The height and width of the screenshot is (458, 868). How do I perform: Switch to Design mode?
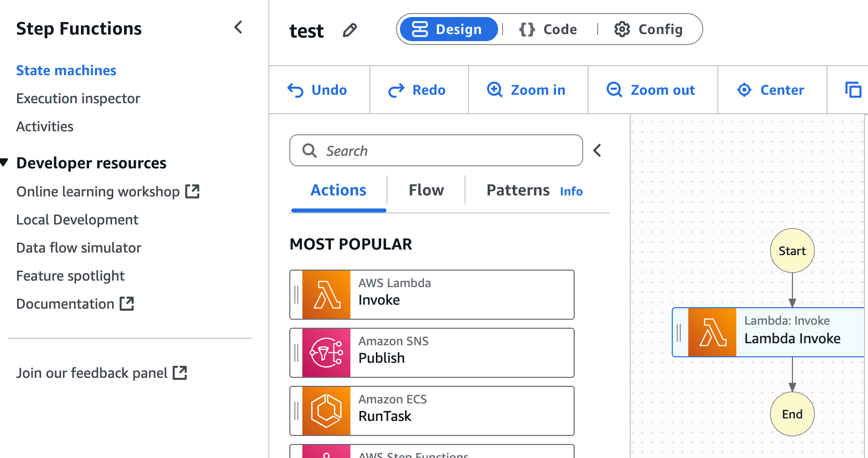448,30
